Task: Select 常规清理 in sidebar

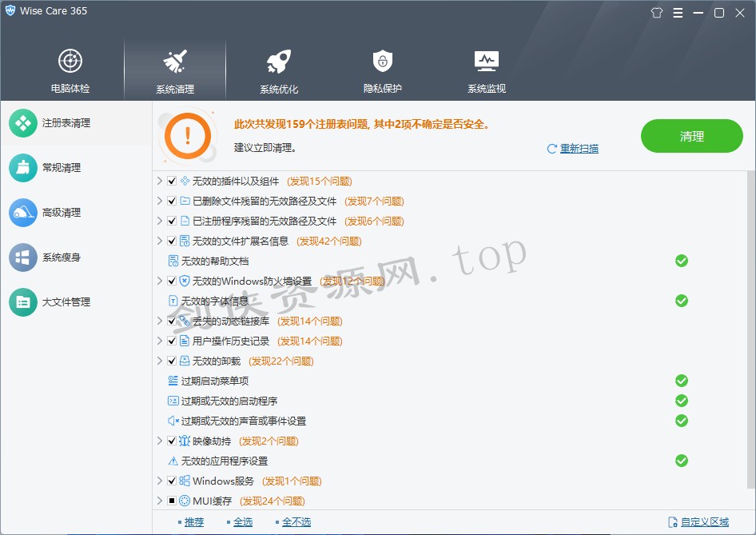Action: tap(61, 168)
